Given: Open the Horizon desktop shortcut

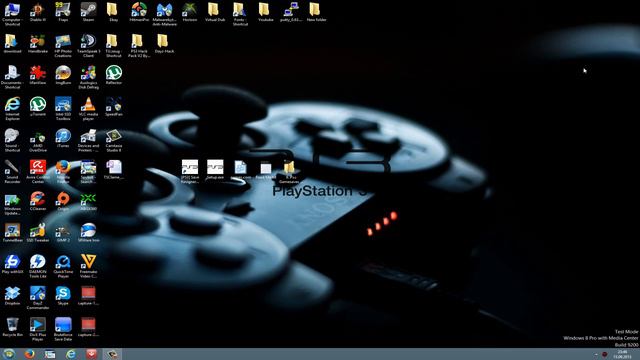Looking at the screenshot, I should (x=189, y=12).
